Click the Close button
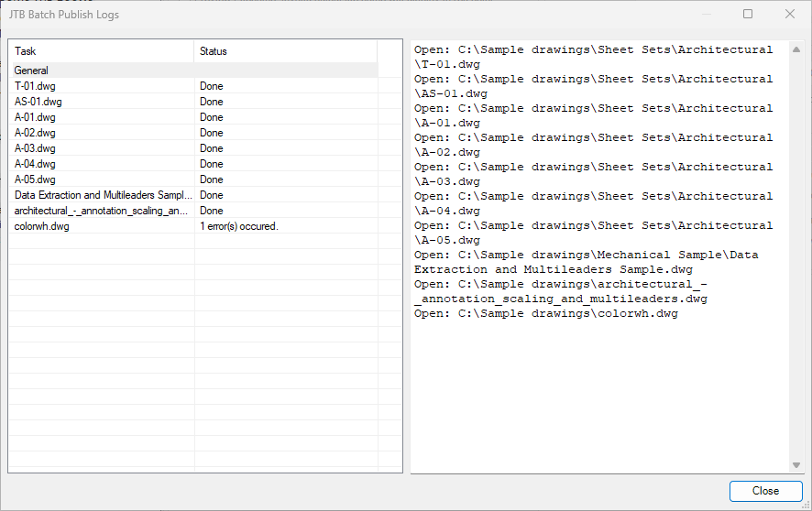Screen dimensions: 812x511 coord(765,491)
